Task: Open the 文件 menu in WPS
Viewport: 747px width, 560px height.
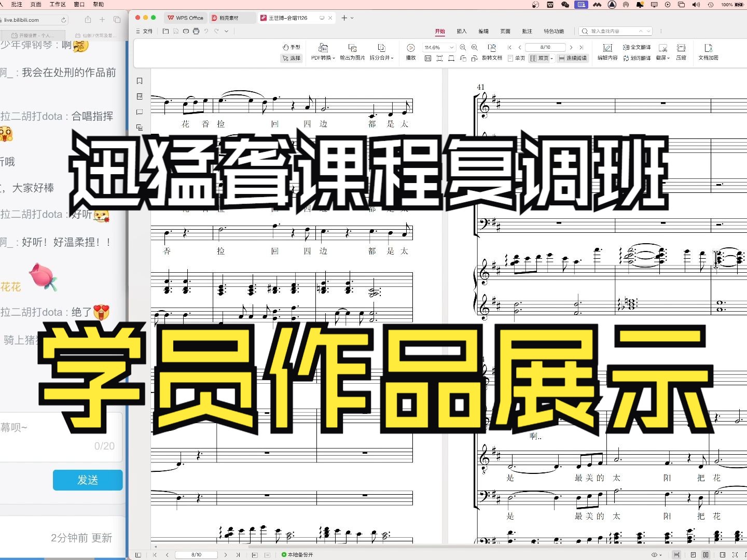Action: tap(145, 31)
